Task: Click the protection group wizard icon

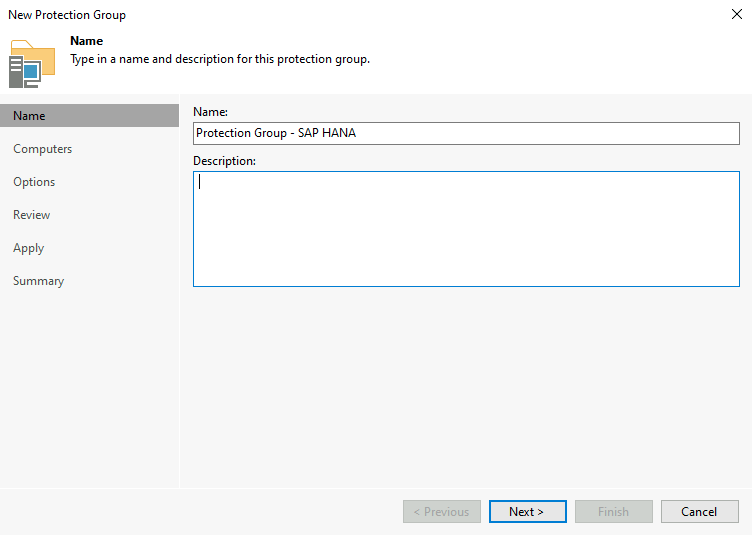Action: pos(31,63)
